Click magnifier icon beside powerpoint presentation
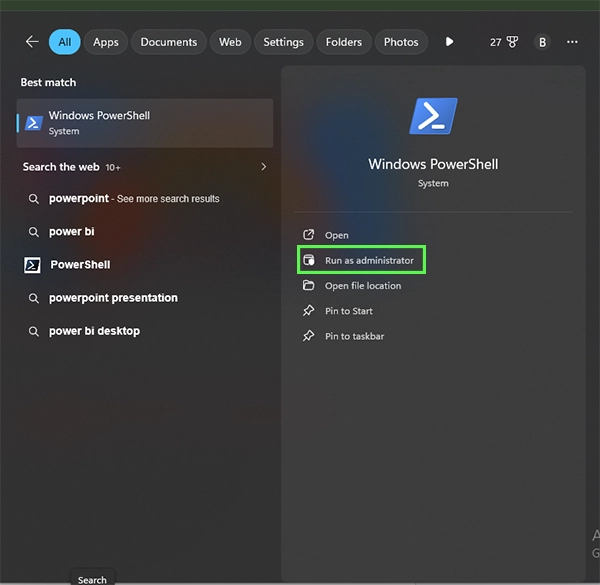The height and width of the screenshot is (585, 600). 34,298
